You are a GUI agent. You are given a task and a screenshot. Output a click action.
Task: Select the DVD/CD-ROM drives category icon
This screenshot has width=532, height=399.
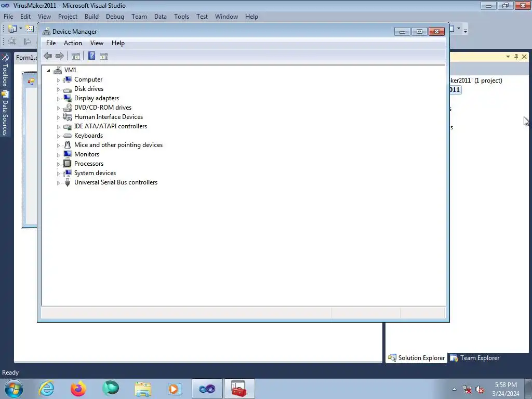68,108
